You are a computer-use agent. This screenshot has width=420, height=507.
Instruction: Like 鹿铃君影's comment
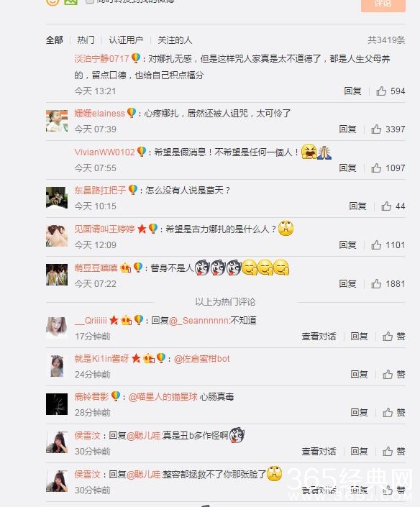[x=394, y=413]
